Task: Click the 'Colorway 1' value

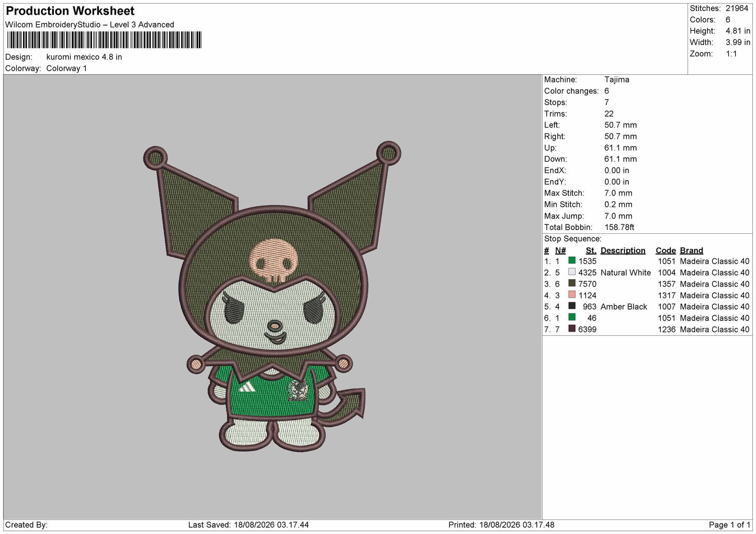Action: tap(66, 69)
